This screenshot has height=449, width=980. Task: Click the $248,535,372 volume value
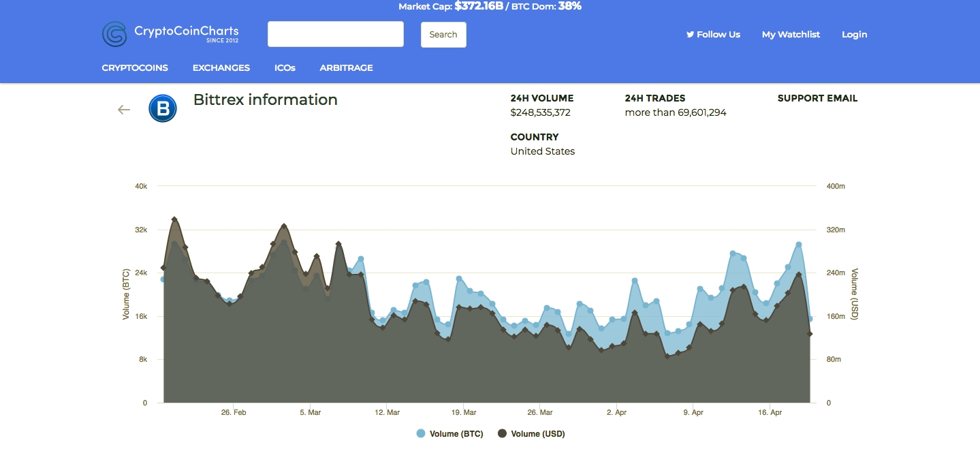pos(540,112)
